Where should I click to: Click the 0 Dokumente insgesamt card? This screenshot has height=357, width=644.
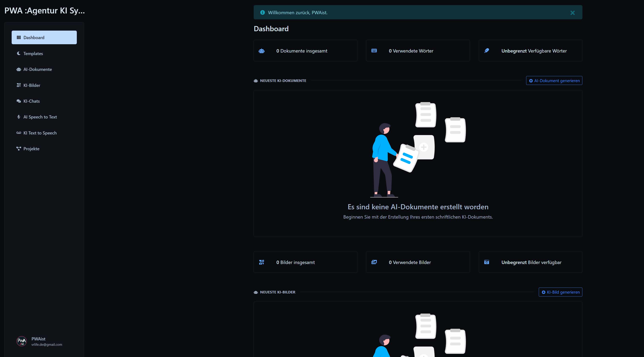pyautogui.click(x=305, y=51)
